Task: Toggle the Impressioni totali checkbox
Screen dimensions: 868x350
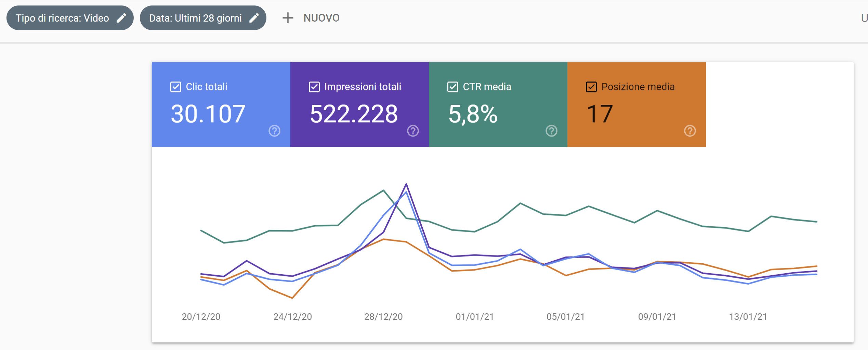Action: [x=314, y=87]
